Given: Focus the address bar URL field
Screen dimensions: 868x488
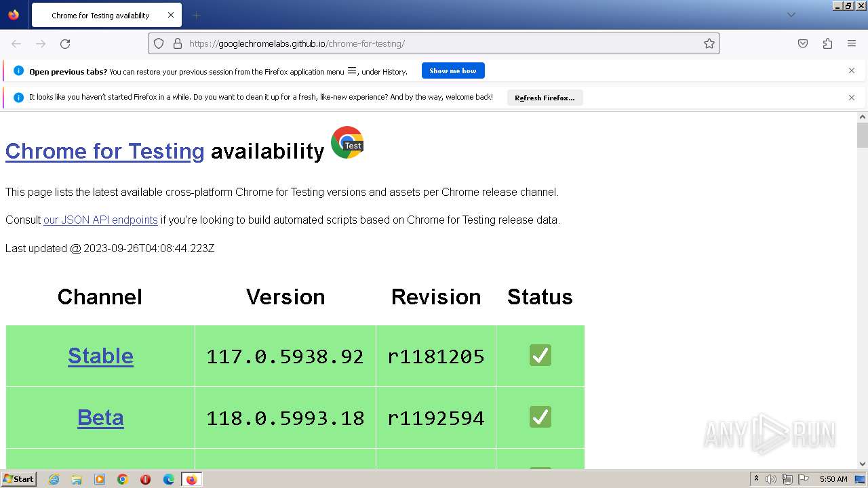Looking at the screenshot, I should [x=434, y=43].
